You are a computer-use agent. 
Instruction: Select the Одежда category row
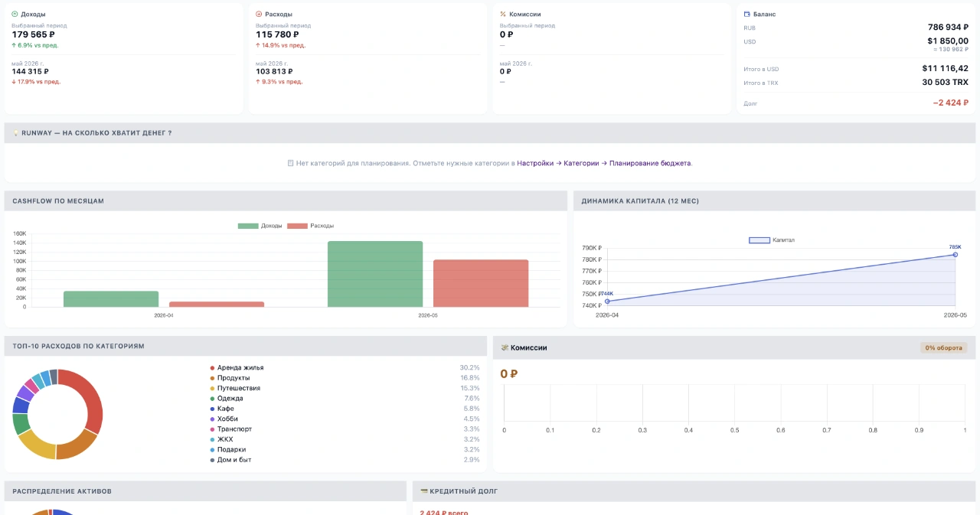pos(345,399)
